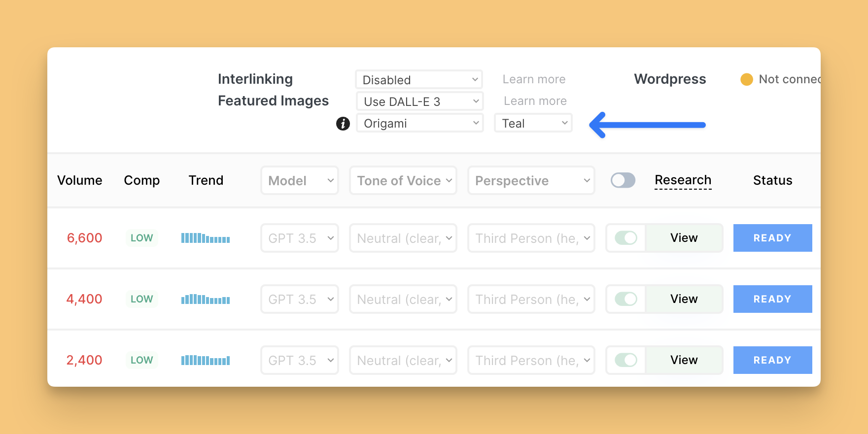Click the 2,400 volume value
The height and width of the screenshot is (434, 868).
(x=84, y=360)
